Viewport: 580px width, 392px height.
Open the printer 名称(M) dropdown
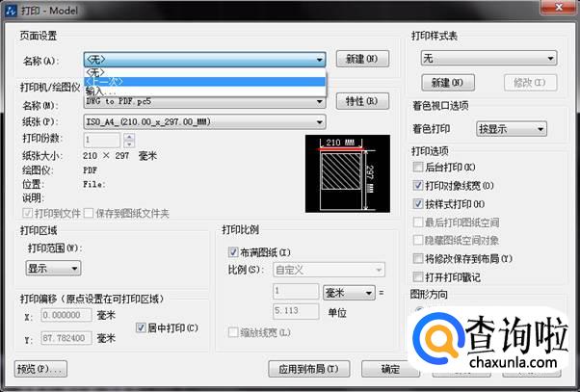204,101
